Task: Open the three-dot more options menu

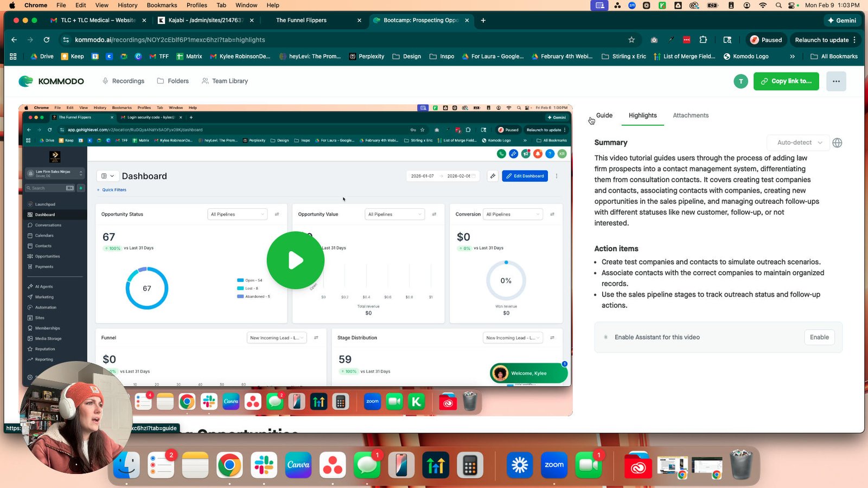Action: [x=836, y=81]
